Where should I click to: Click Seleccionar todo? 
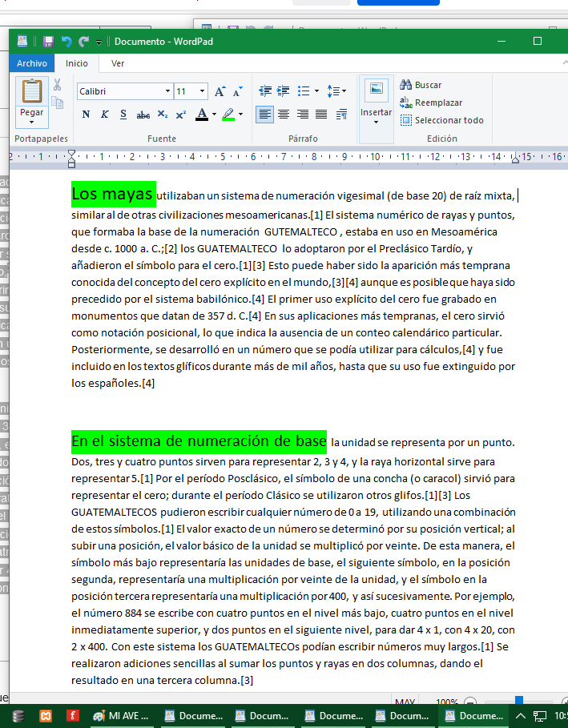point(441,120)
